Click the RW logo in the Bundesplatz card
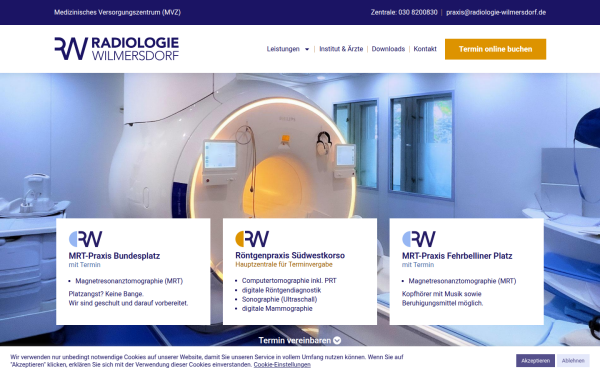 click(x=85, y=239)
